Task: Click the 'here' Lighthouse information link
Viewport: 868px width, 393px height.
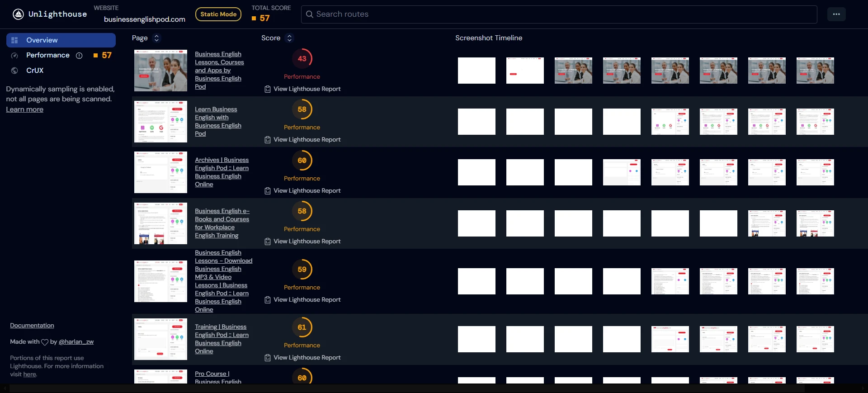Action: click(30, 374)
